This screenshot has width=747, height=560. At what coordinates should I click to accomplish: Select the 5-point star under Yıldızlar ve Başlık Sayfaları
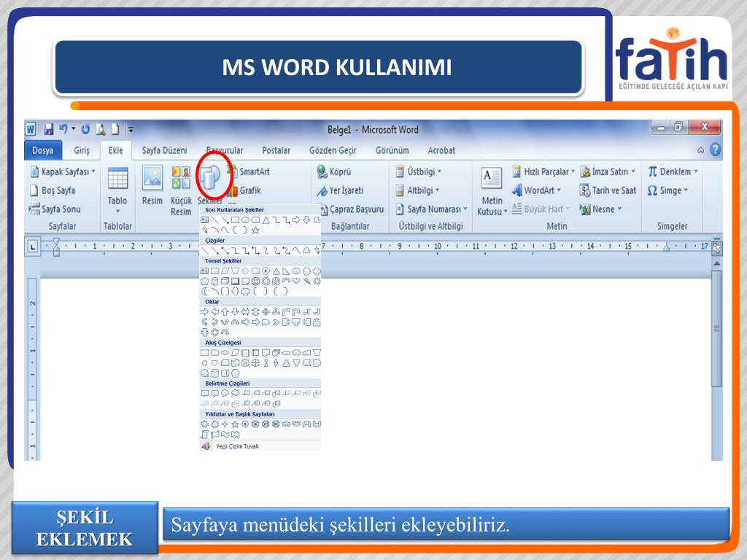coord(235,424)
